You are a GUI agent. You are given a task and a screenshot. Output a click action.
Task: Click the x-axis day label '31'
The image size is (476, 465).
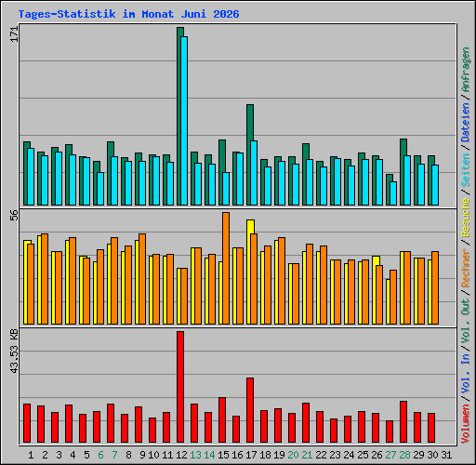tap(447, 455)
